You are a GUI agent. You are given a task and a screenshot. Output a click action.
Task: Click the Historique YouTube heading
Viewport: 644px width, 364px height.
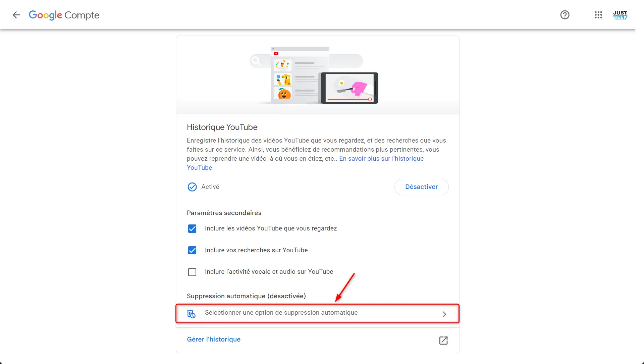[222, 127]
